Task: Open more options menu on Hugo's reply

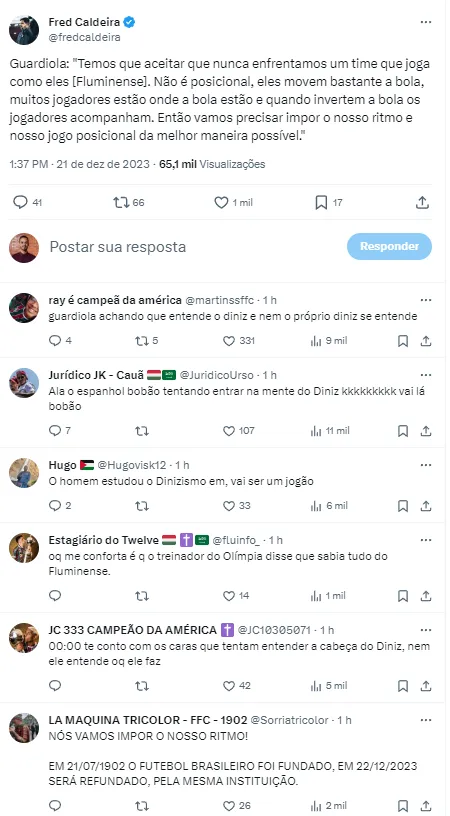Action: (426, 465)
